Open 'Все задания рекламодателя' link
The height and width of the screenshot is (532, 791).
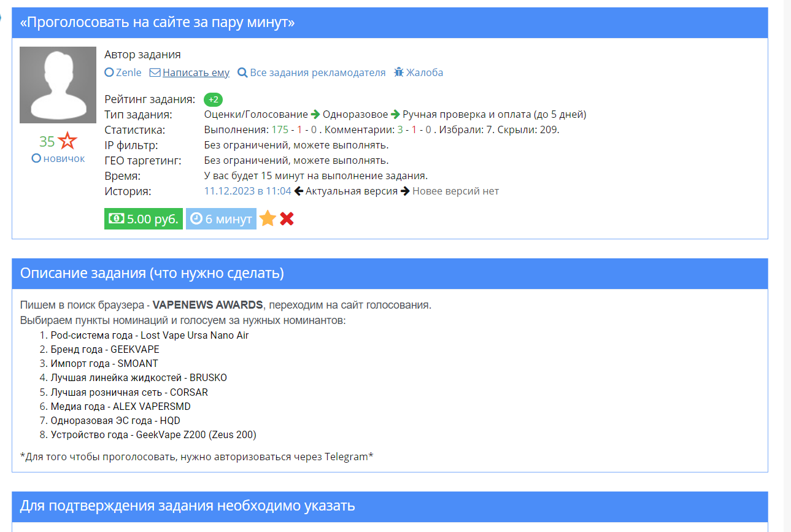[318, 72]
